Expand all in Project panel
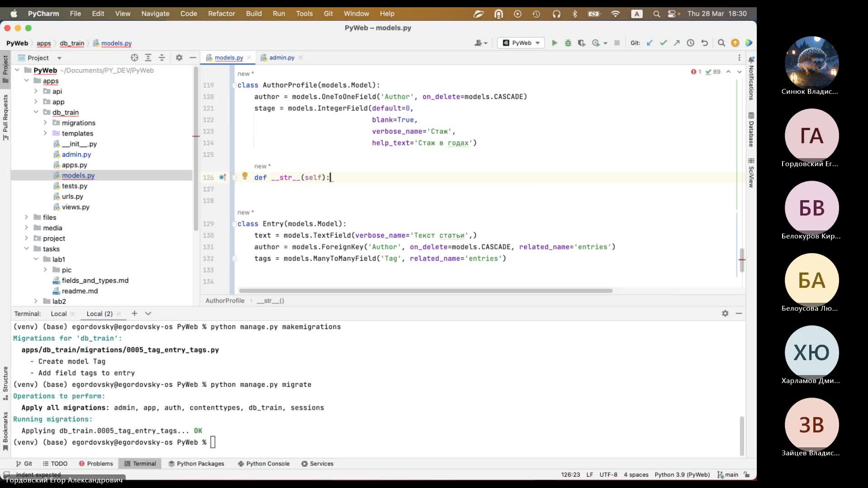The image size is (868, 488). 148,58
